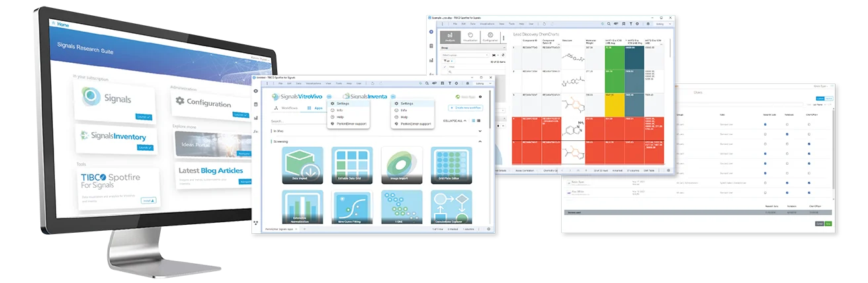Click the dark teal cell in ChemCharts row 1
Viewport: 868px width, 283px height.
pos(635,59)
